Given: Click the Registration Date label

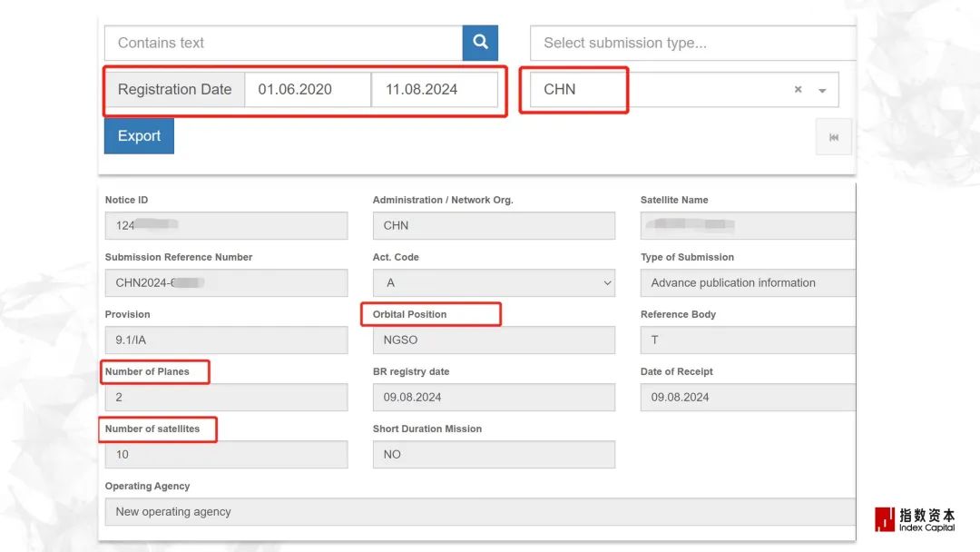Looking at the screenshot, I should tap(174, 89).
